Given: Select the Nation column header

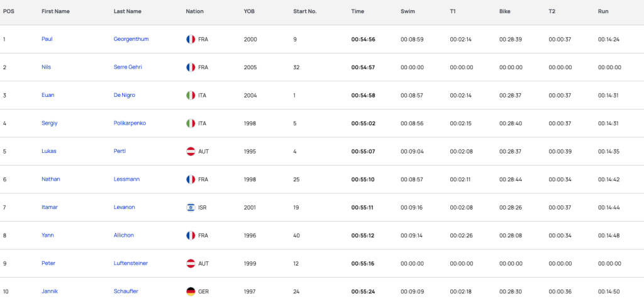Looking at the screenshot, I should pos(195,11).
